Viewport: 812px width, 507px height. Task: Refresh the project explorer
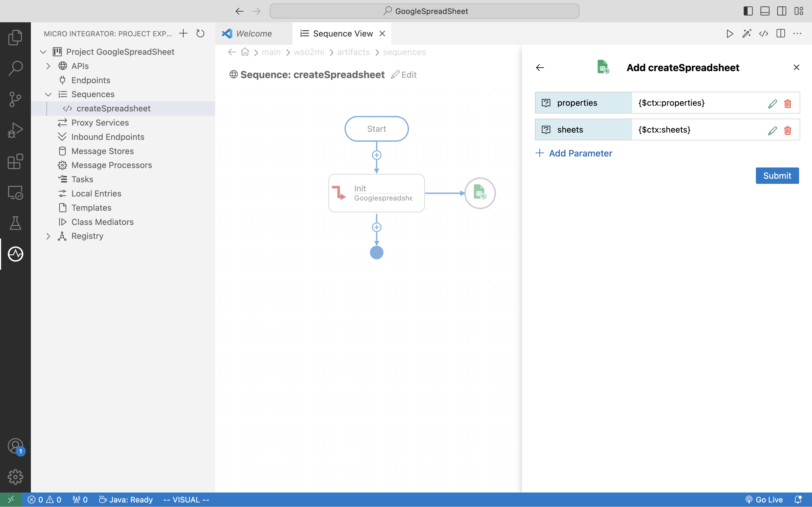[200, 34]
